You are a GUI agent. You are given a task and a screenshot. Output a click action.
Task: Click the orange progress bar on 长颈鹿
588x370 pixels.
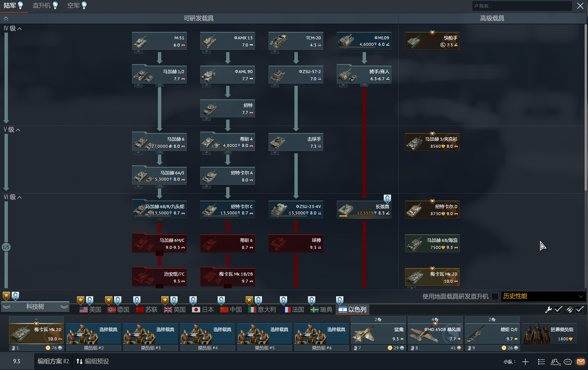[x=343, y=216]
